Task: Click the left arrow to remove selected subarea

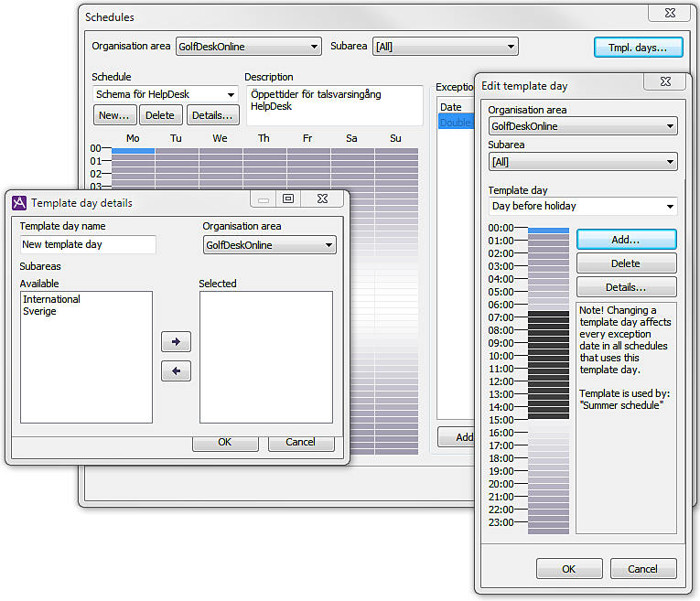Action: pyautogui.click(x=176, y=370)
